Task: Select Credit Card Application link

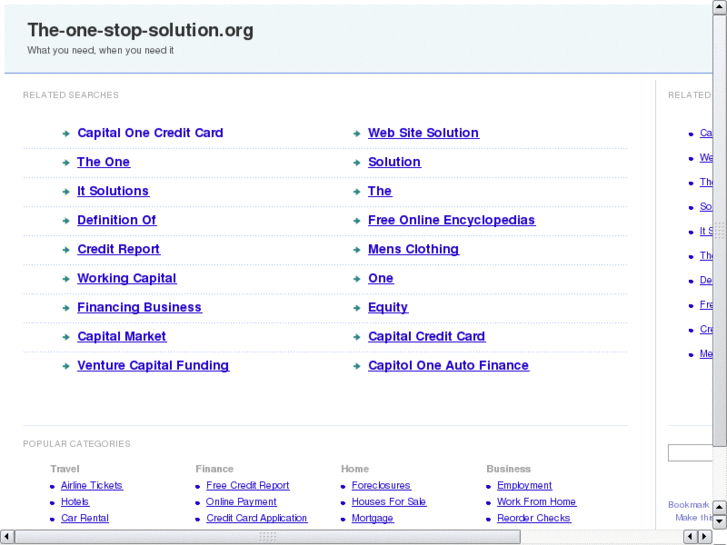Action: click(x=257, y=518)
